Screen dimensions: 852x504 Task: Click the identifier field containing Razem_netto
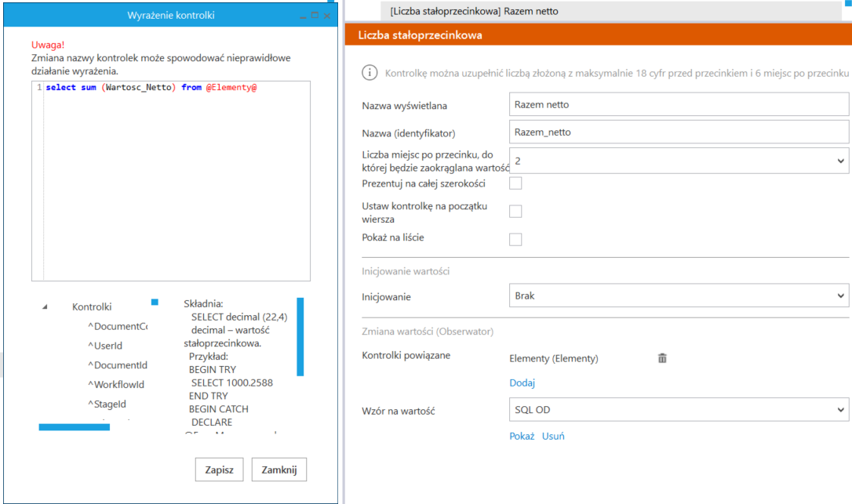click(x=679, y=132)
